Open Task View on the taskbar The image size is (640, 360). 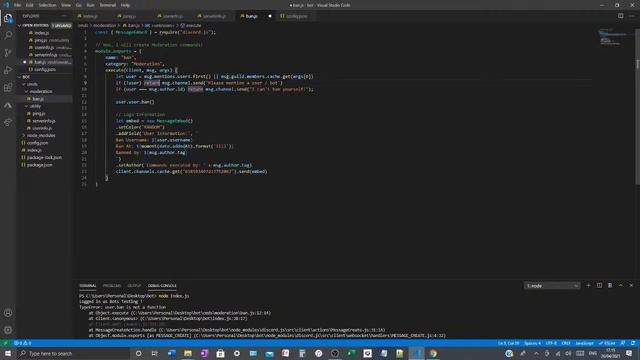point(155,353)
